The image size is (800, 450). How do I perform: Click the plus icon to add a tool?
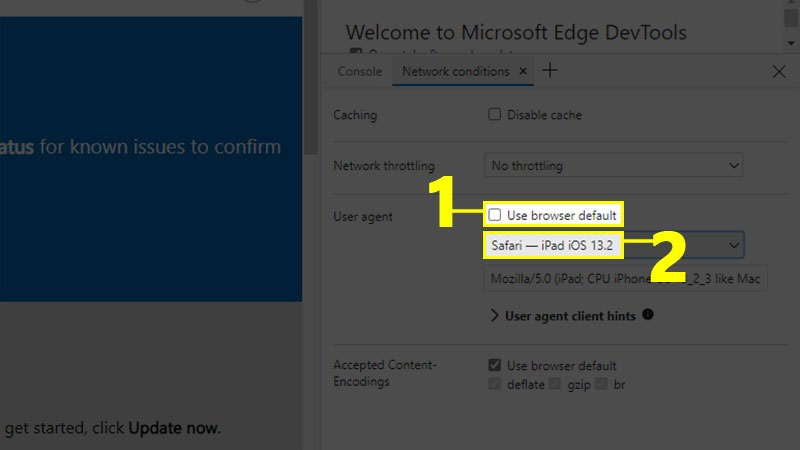(x=550, y=71)
